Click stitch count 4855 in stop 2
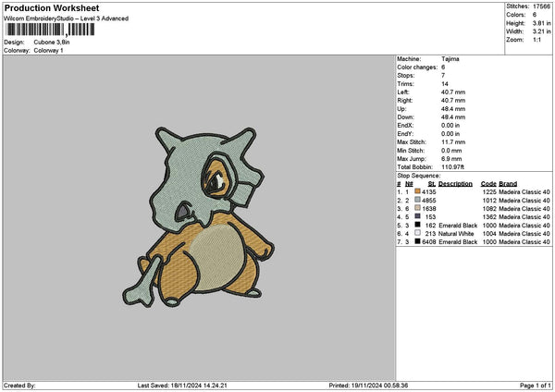The image size is (555, 392). (x=429, y=201)
